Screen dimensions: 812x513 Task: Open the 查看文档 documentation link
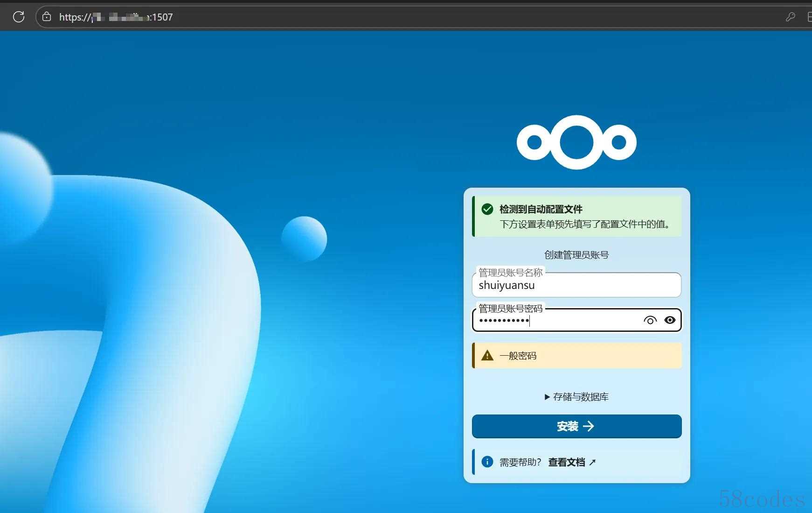(566, 462)
